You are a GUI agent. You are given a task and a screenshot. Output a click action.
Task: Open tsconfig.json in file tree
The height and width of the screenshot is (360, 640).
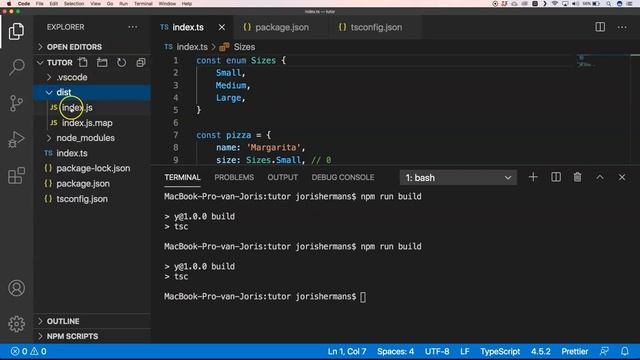(x=82, y=199)
